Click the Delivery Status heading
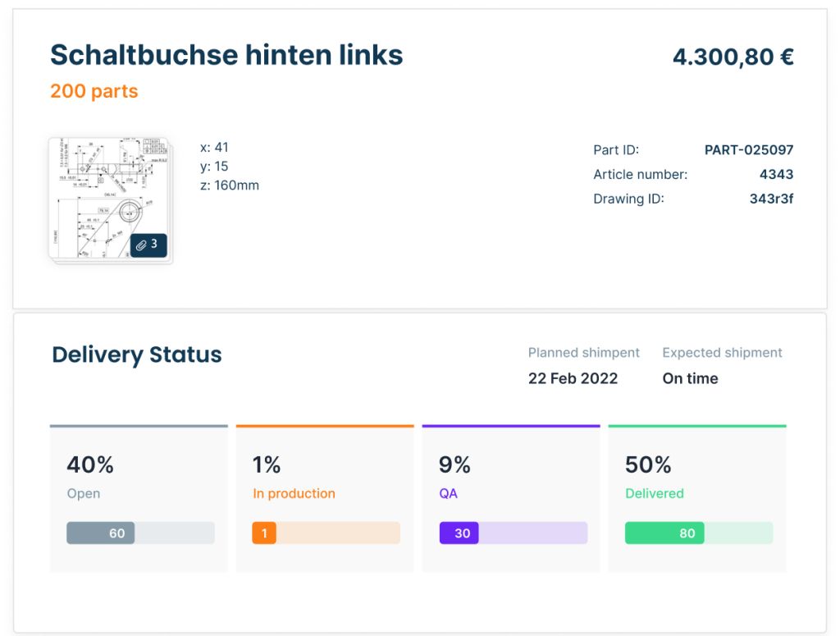Image resolution: width=840 pixels, height=636 pixels. (x=137, y=355)
